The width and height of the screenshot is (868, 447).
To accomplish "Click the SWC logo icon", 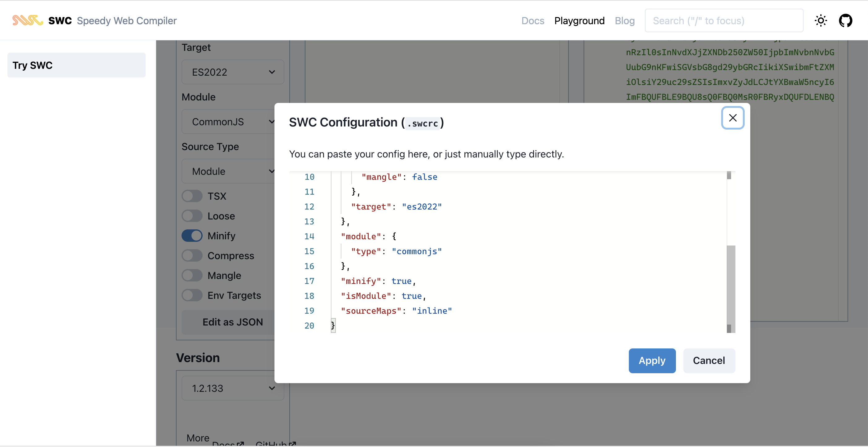I will pos(28,20).
